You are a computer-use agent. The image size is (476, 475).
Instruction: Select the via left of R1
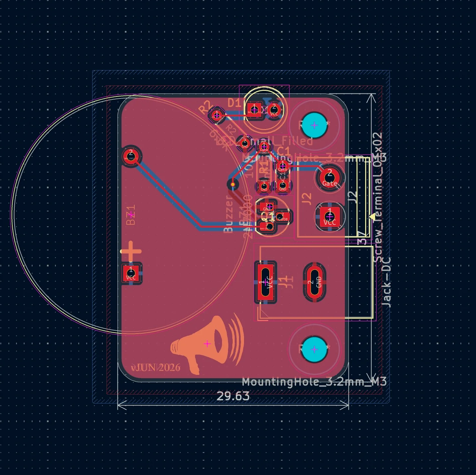pyautogui.click(x=233, y=184)
